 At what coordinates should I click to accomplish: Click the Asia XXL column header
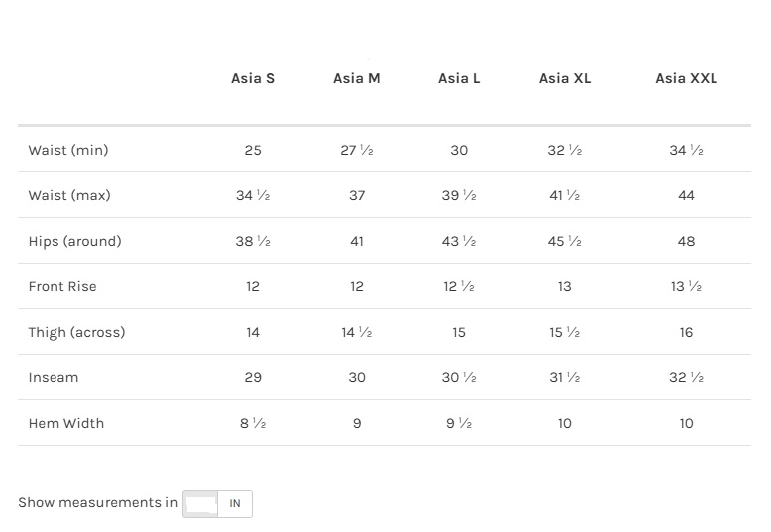coord(686,78)
